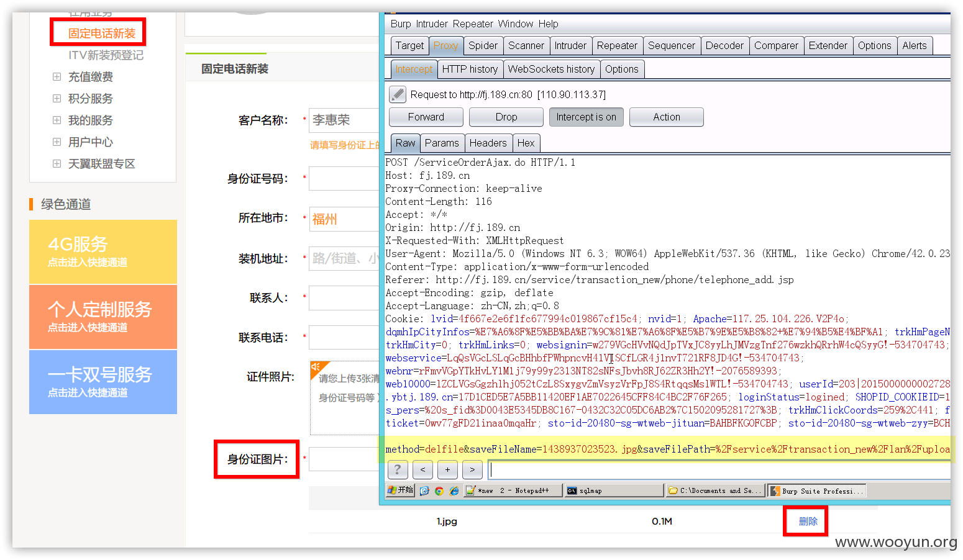Expand the 天翼联盟专区 menu node
The image size is (963, 560).
point(57,164)
